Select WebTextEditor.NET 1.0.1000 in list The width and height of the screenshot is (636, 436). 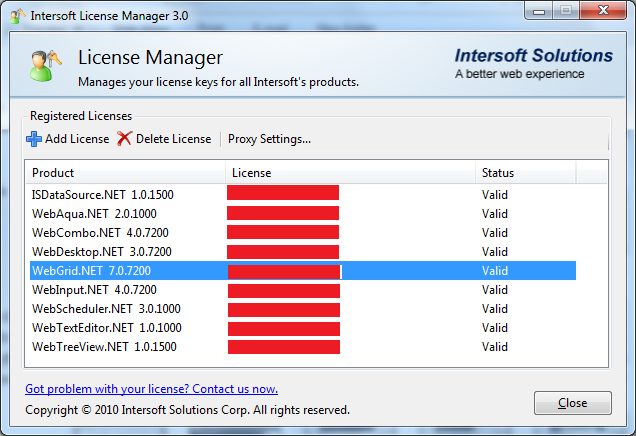106,328
